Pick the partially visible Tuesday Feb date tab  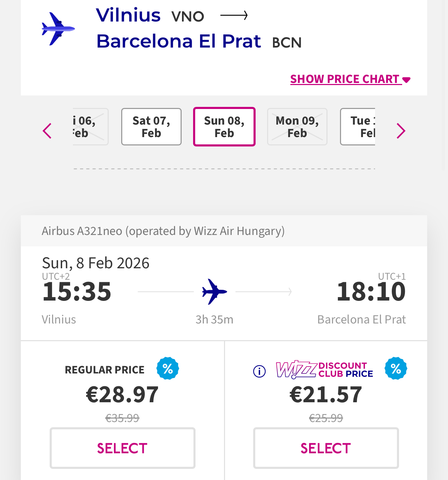coord(358,127)
